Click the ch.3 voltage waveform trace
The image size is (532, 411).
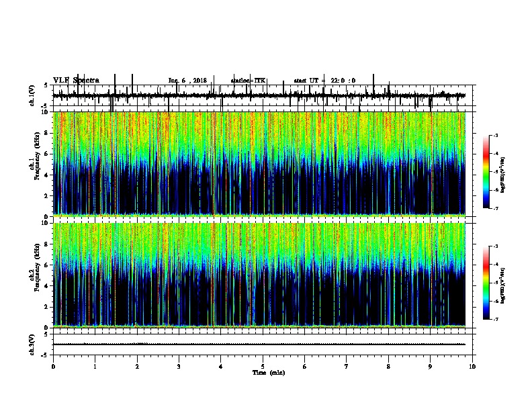259,345
